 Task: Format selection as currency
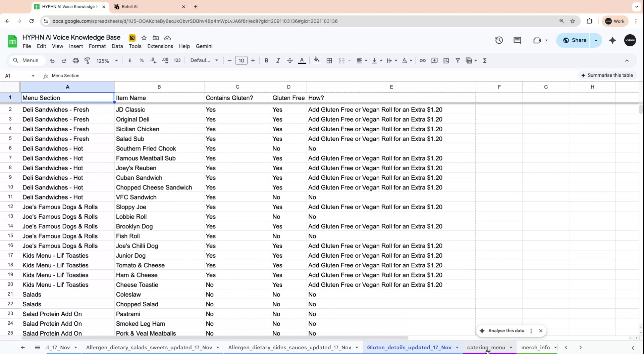(130, 60)
